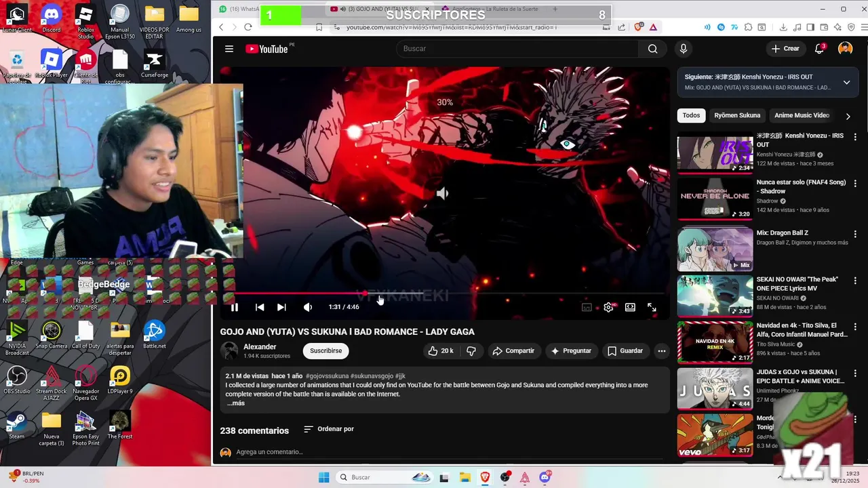Click the Preguntar button

point(571,351)
